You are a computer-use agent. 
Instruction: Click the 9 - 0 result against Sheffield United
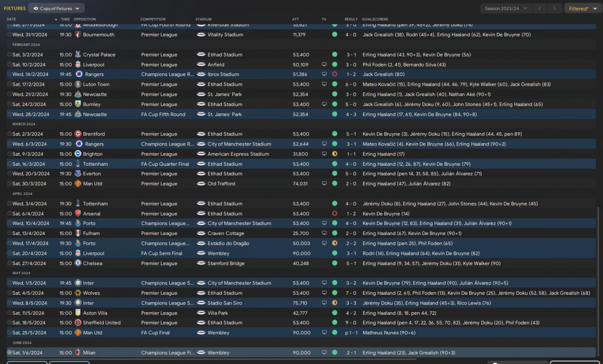pos(351,323)
